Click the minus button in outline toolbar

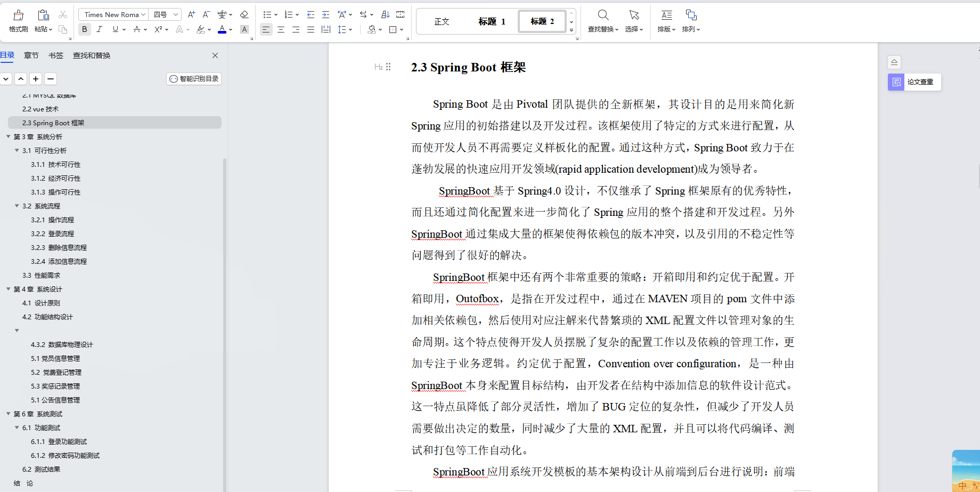(51, 79)
